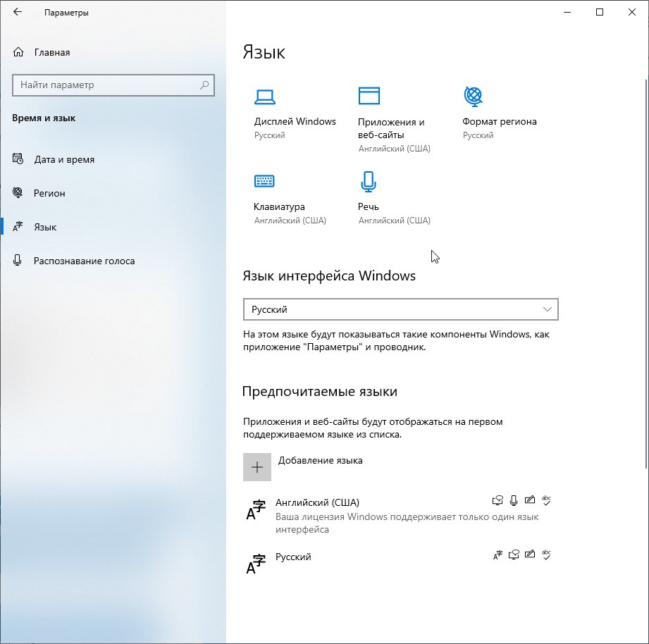Click the license warning text under Английский
The image size is (649, 644).
point(407,523)
